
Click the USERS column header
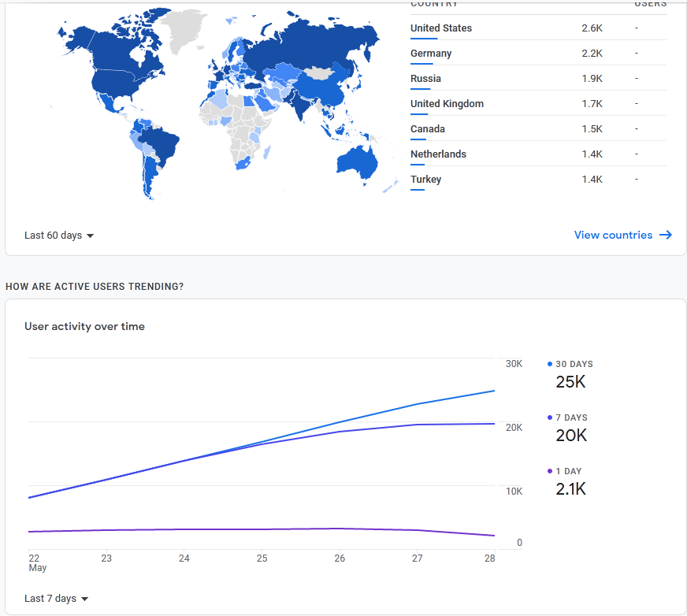pos(651,4)
